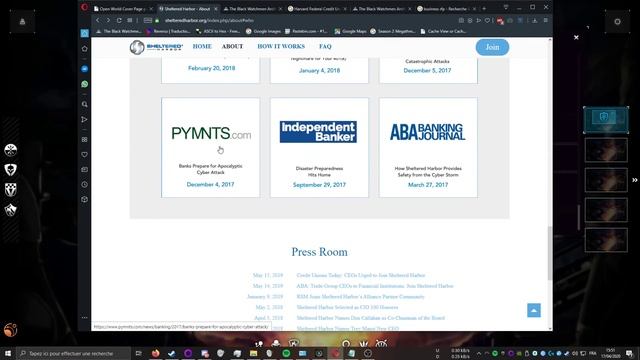Screen dimensions: 640x360
Task: Click the Opera menu logo
Action: click(84, 7)
